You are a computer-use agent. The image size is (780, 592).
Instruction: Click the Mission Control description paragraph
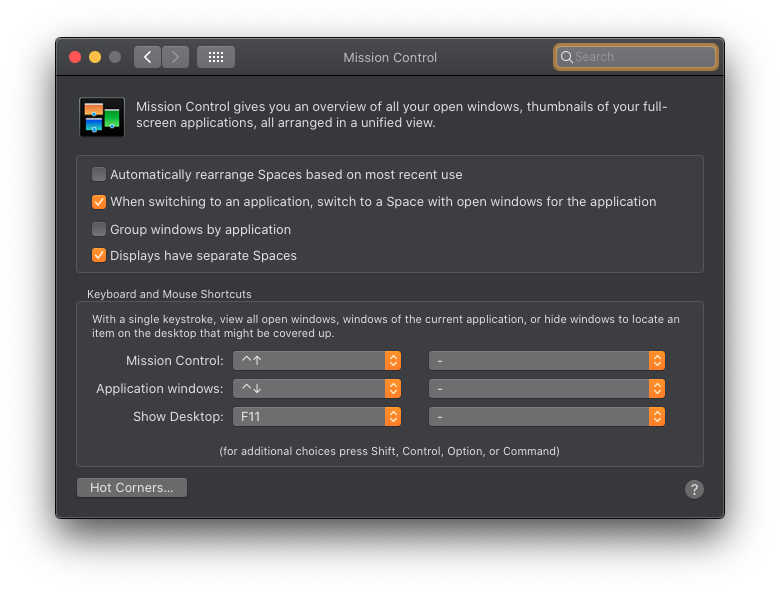tap(401, 114)
